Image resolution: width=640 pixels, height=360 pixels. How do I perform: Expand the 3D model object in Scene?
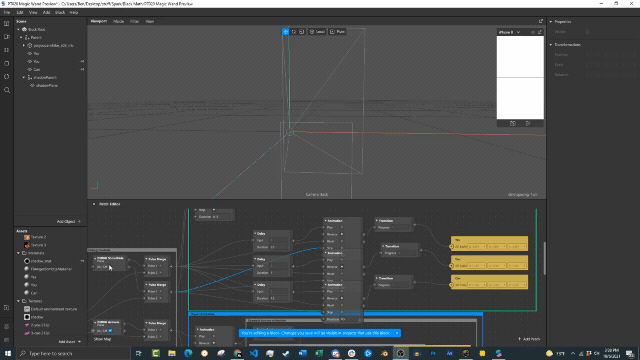click(24, 45)
